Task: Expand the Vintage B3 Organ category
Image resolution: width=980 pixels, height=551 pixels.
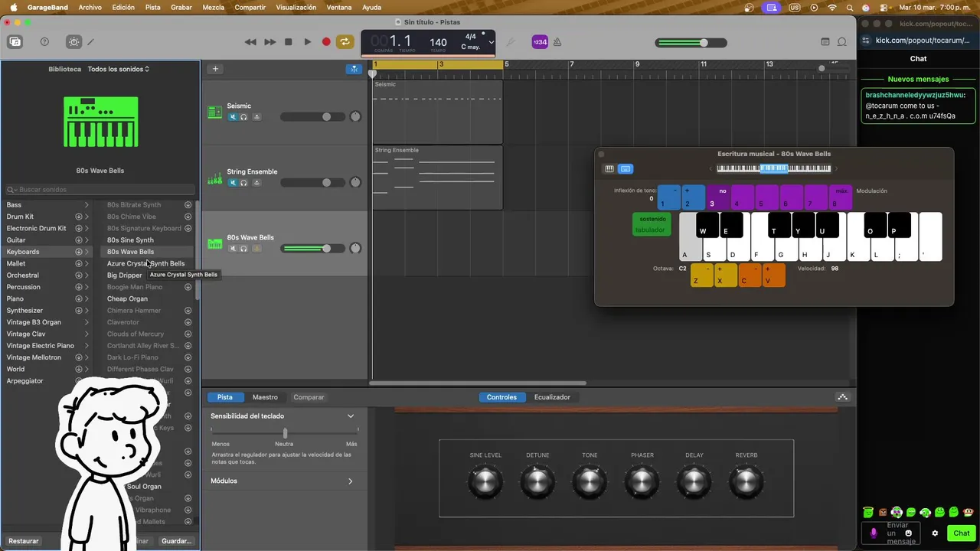Action: [87, 322]
